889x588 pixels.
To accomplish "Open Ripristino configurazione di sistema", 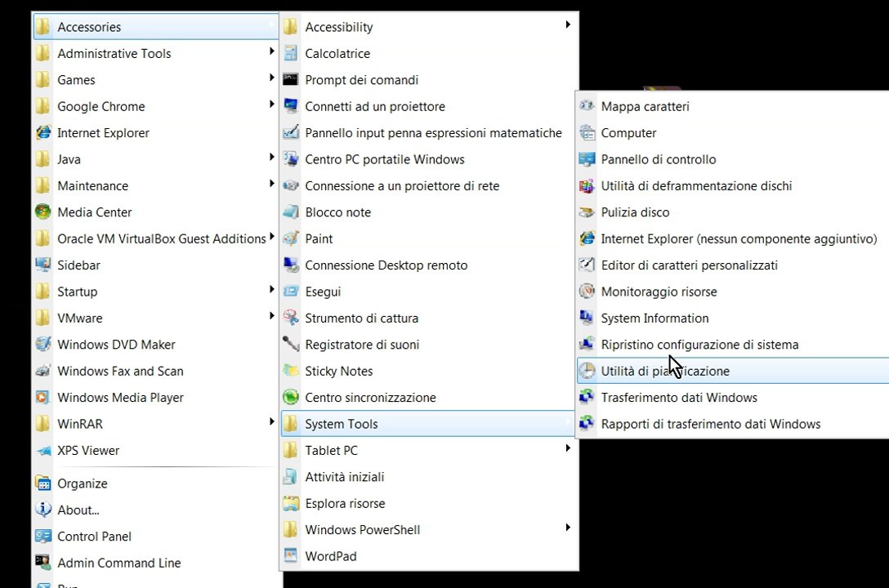I will [733, 345].
